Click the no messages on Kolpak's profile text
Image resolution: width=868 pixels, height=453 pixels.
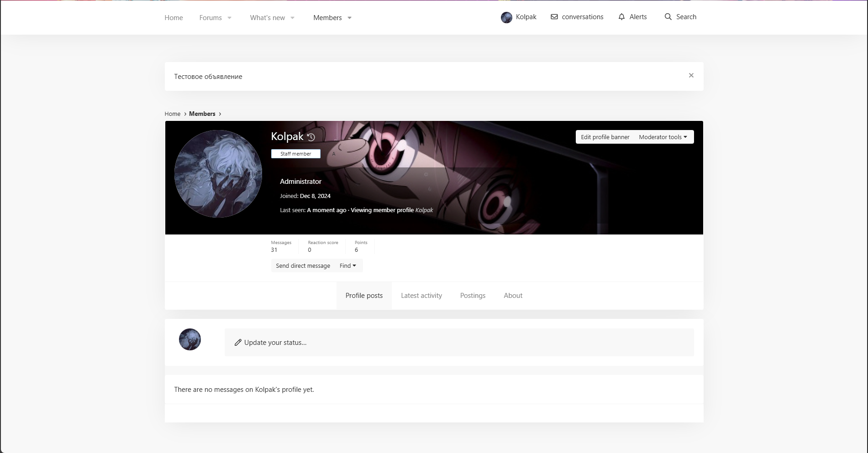(x=244, y=390)
